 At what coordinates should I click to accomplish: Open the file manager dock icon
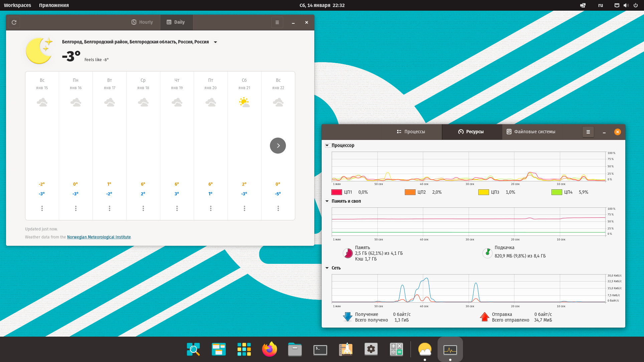pos(295,350)
